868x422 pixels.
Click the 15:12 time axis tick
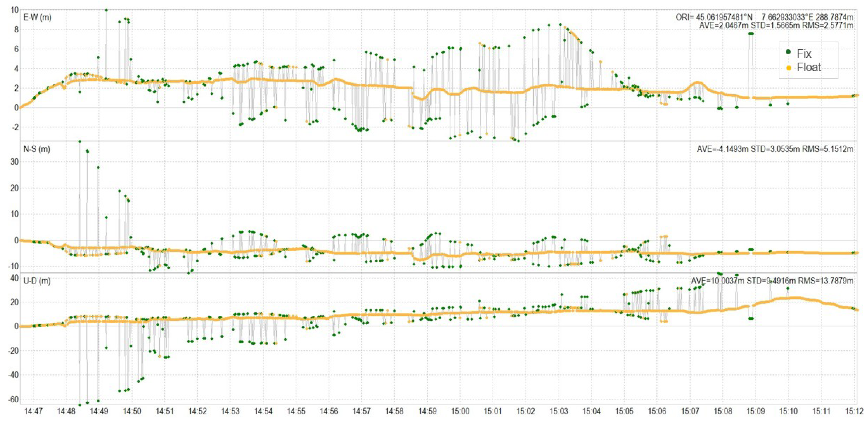(x=854, y=412)
